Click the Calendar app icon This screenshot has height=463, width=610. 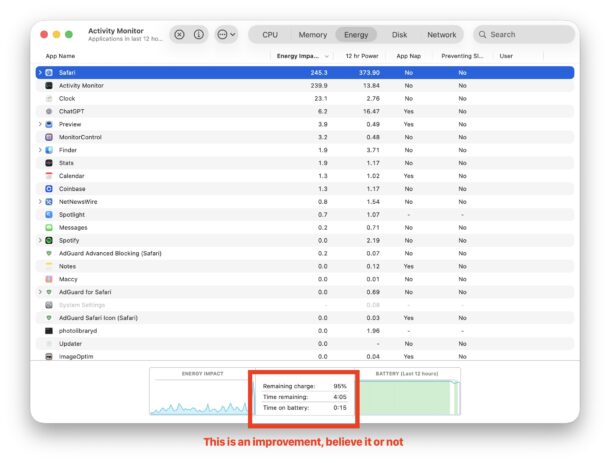coord(49,176)
